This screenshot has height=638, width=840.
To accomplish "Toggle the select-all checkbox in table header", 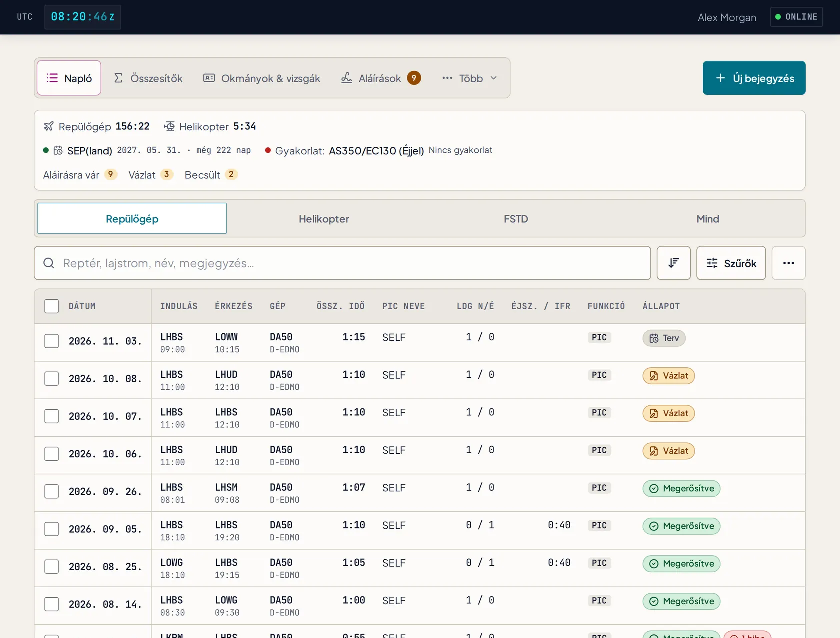I will [x=52, y=306].
